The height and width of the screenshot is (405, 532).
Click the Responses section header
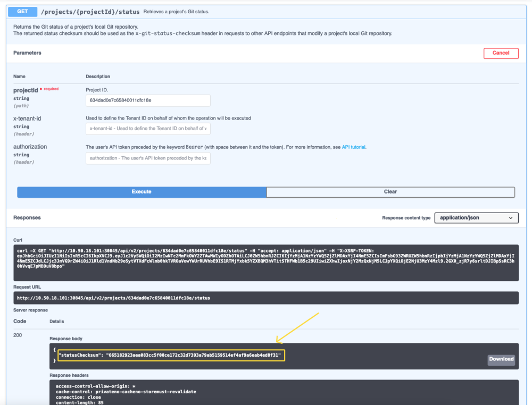pyautogui.click(x=27, y=217)
